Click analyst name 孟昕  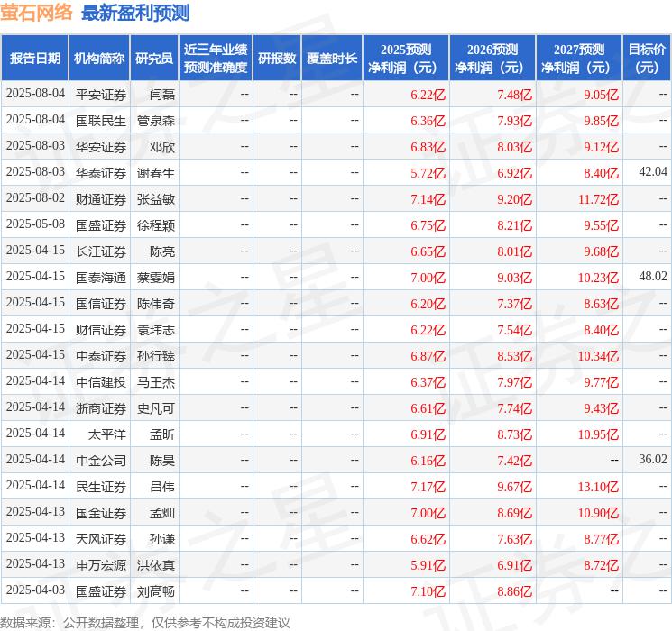click(162, 434)
